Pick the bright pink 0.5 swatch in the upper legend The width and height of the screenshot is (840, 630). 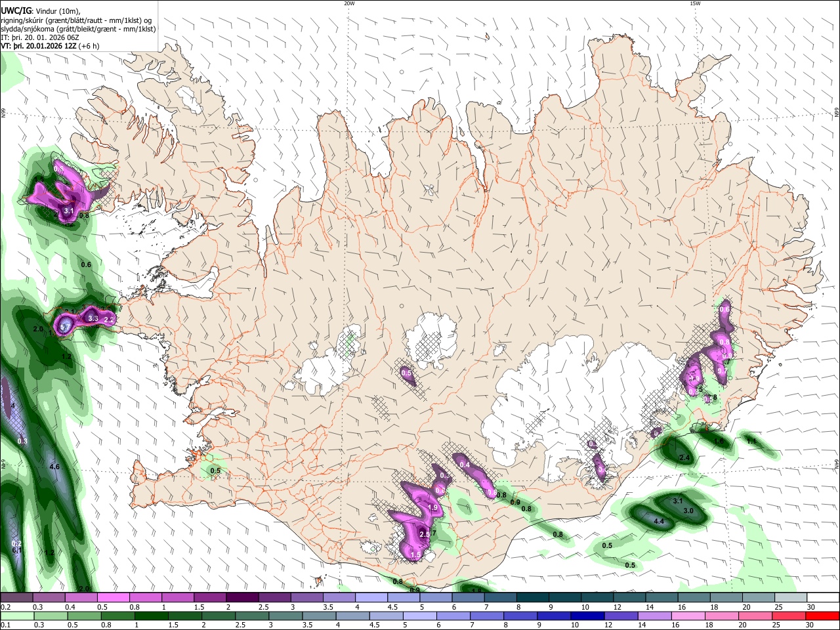coord(113,598)
